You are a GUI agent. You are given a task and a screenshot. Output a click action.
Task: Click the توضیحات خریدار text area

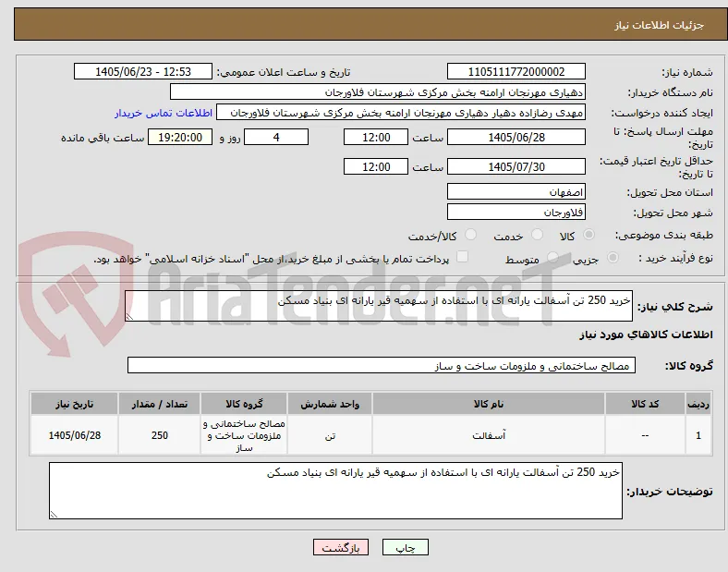[x=335, y=491]
